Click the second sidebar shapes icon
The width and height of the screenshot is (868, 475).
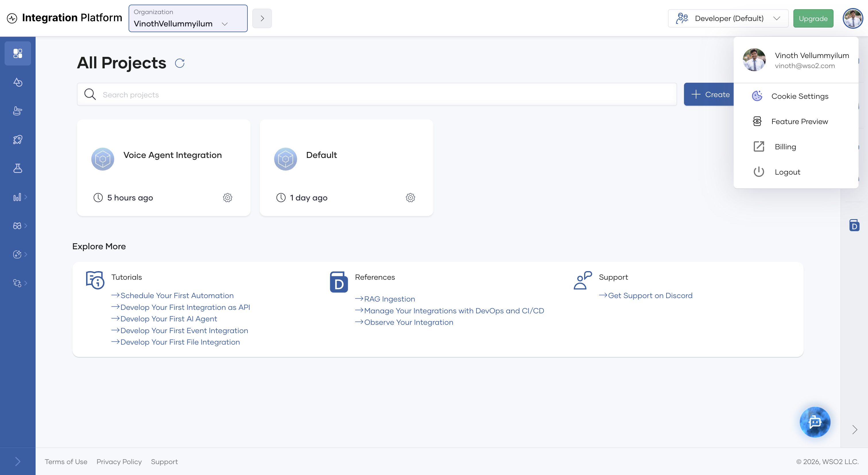click(x=18, y=82)
